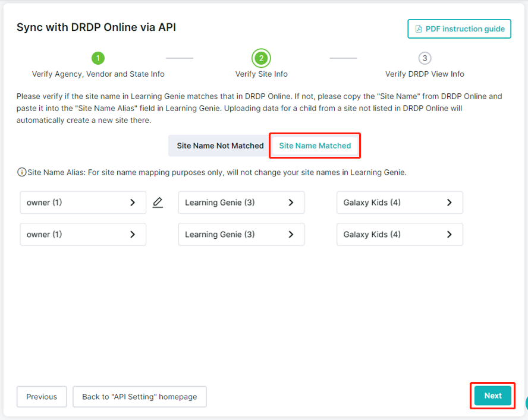Open the PDF instruction guide
Image resolution: width=528 pixels, height=420 pixels.
coord(459,29)
